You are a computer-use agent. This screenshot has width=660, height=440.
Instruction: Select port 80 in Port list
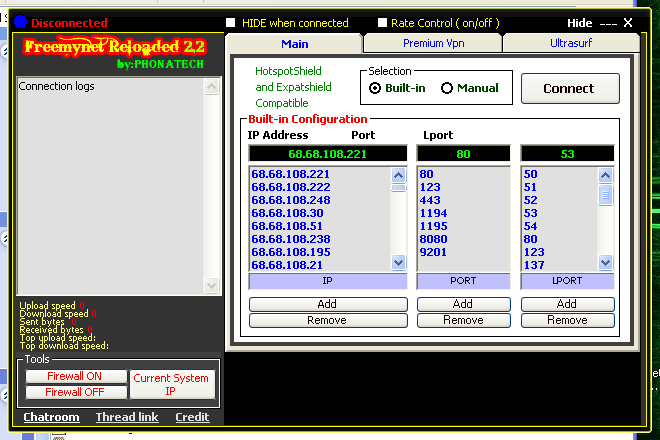[426, 174]
